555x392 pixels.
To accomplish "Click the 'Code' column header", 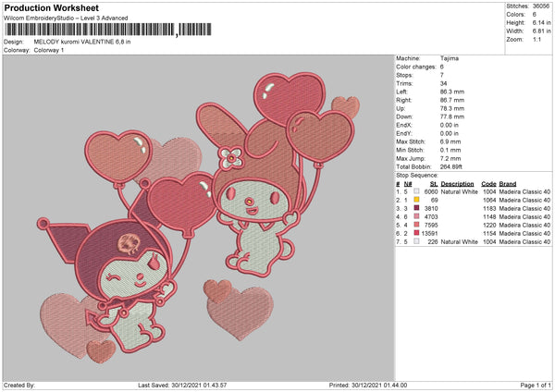I will [488, 184].
